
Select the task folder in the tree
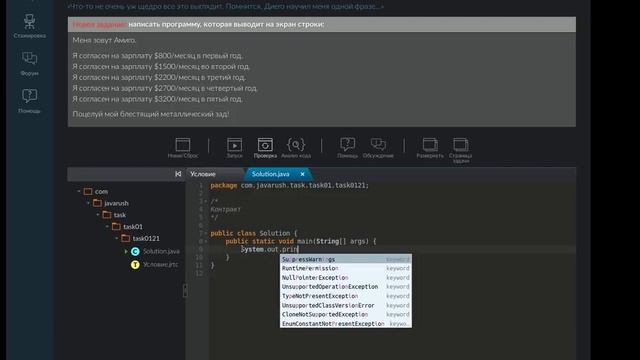click(x=120, y=215)
